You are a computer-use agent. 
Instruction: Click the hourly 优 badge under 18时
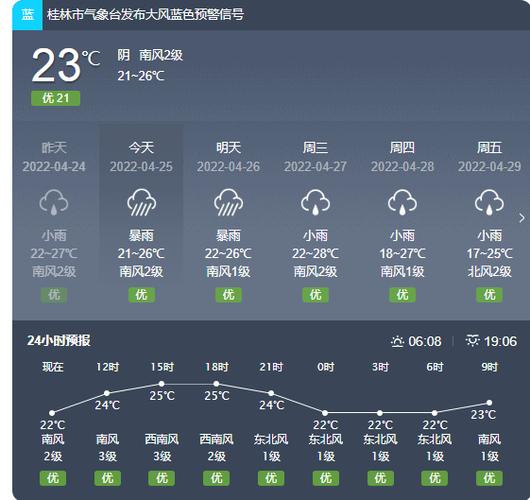click(217, 478)
